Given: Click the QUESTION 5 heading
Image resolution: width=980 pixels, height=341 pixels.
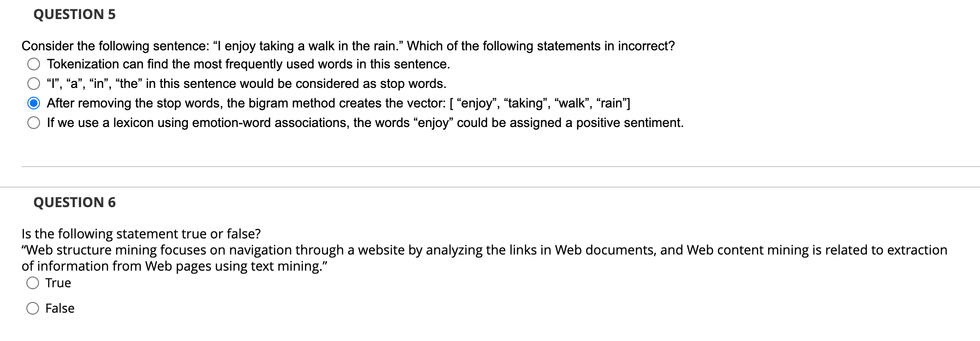Looking at the screenshot, I should [x=74, y=14].
